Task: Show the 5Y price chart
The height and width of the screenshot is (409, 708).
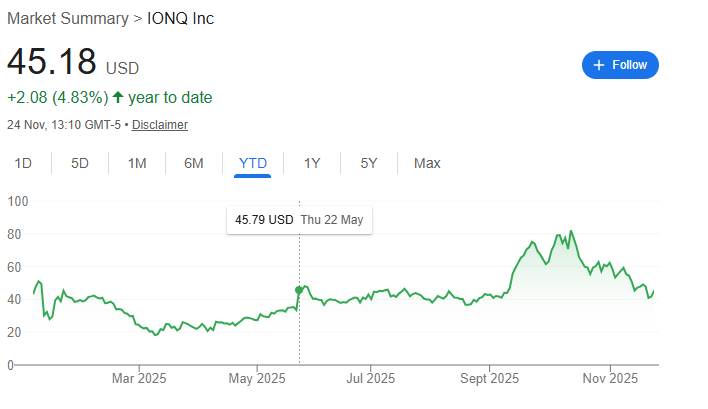Action: (369, 163)
